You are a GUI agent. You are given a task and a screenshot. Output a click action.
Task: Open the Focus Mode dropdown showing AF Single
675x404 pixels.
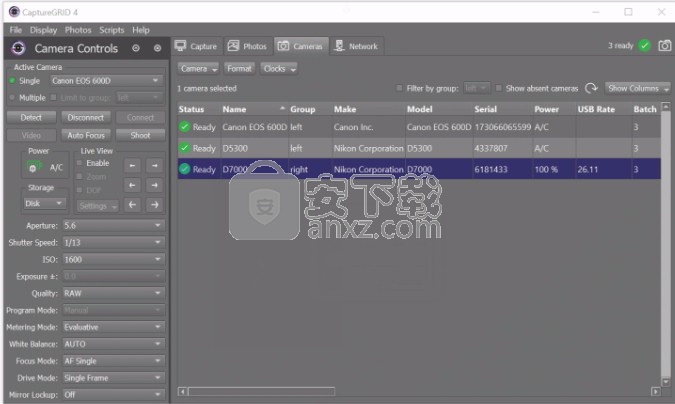pos(114,361)
